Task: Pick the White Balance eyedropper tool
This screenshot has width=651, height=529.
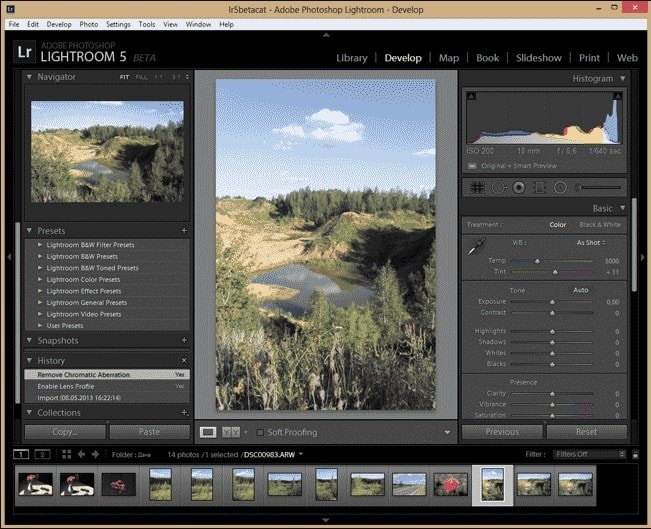Action: tap(477, 244)
